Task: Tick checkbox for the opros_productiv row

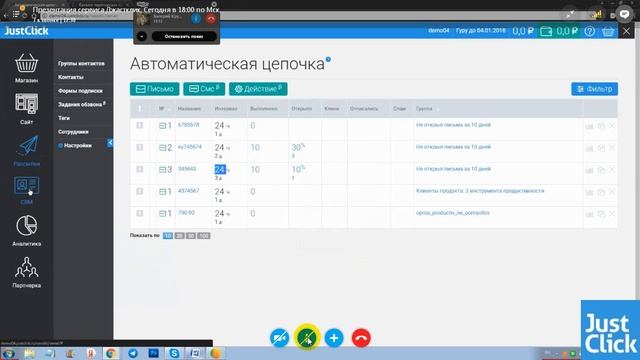Action: coord(140,213)
